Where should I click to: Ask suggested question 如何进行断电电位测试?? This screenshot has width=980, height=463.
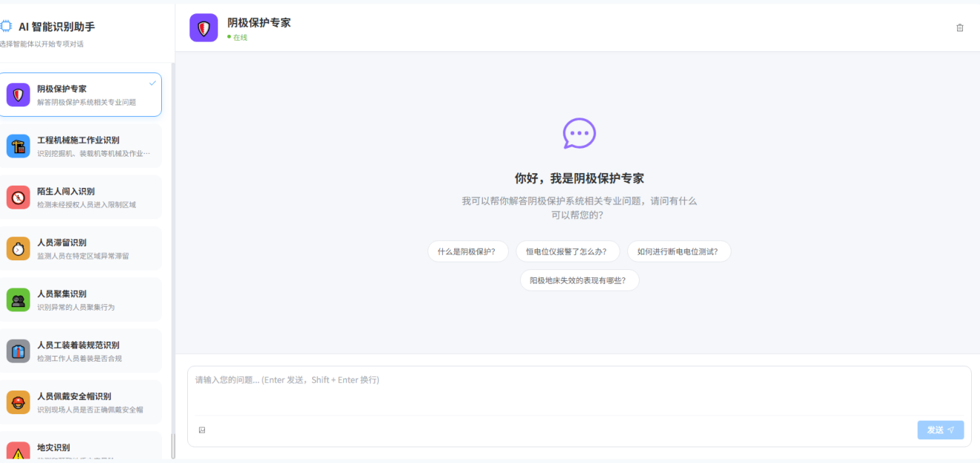tap(678, 251)
